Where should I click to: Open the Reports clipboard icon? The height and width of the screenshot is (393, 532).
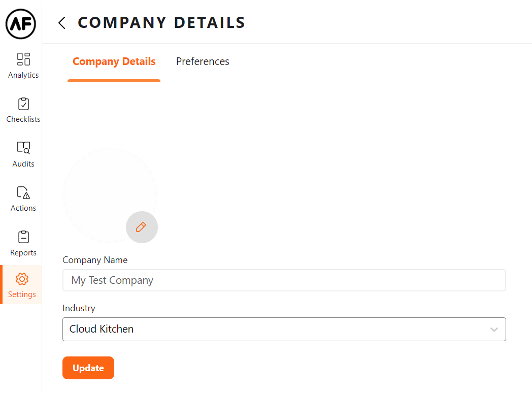(x=23, y=237)
